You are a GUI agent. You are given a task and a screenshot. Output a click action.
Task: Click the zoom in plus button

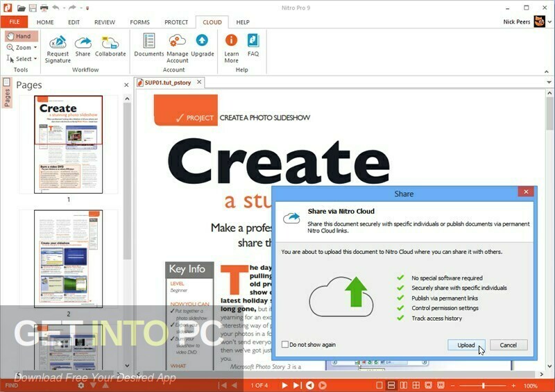tap(513, 385)
